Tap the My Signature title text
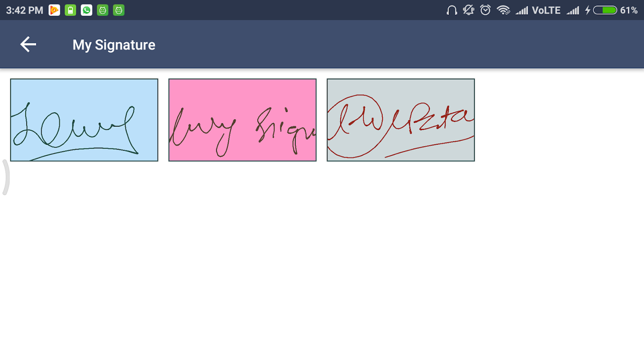The image size is (644, 362). click(x=114, y=45)
